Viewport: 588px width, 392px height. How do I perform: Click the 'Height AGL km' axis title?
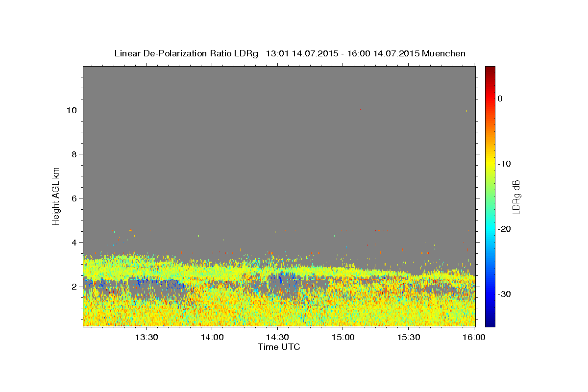point(56,196)
